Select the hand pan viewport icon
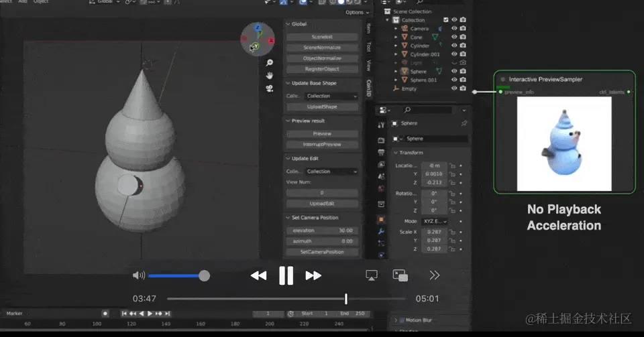The image size is (644, 337). 270,76
